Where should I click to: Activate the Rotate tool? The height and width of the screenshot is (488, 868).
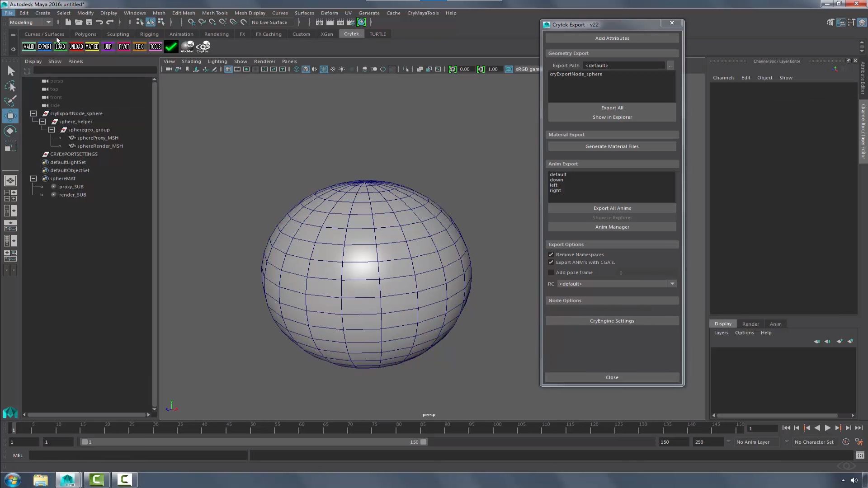[10, 131]
